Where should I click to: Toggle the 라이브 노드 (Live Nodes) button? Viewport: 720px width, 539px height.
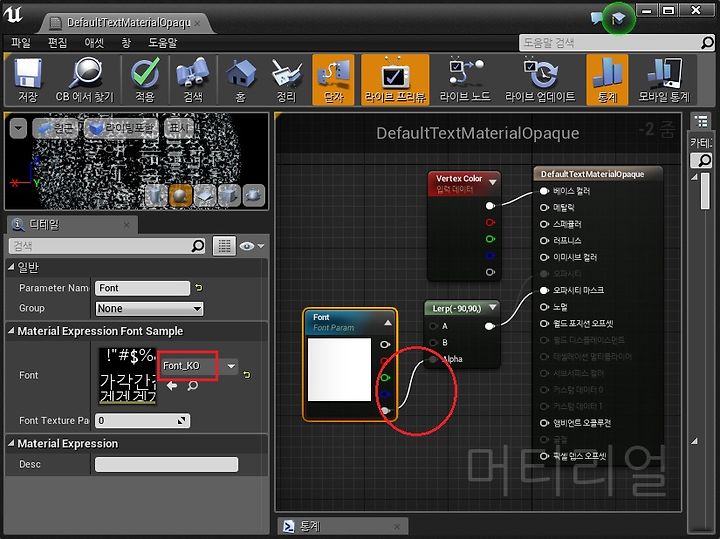[x=465, y=79]
